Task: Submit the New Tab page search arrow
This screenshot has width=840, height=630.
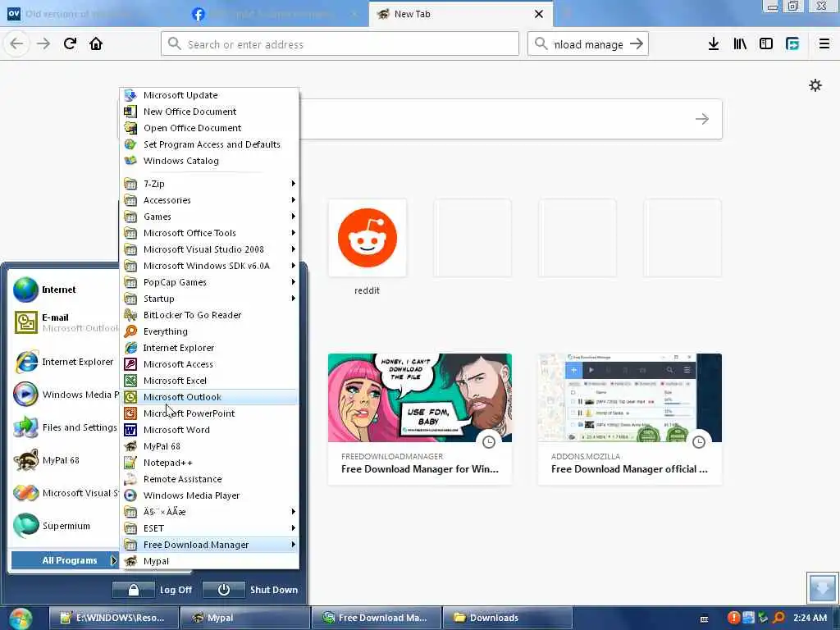Action: pos(702,119)
